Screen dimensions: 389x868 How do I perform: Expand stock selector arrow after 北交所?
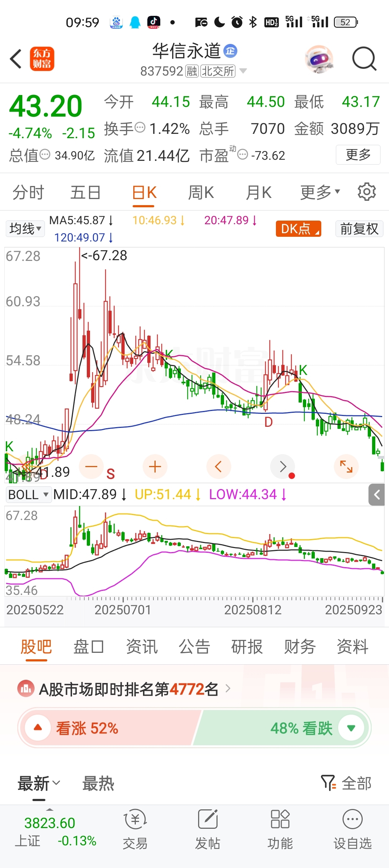pyautogui.click(x=243, y=71)
